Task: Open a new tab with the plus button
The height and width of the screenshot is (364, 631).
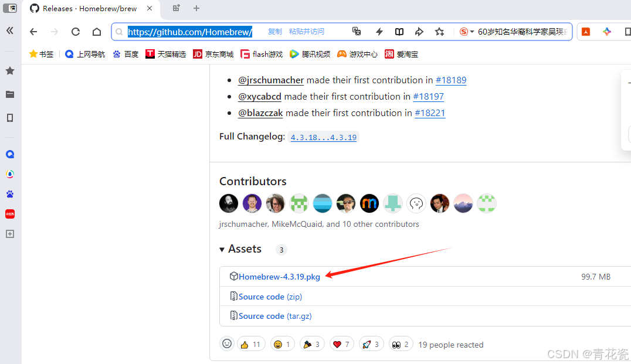Action: pos(196,8)
